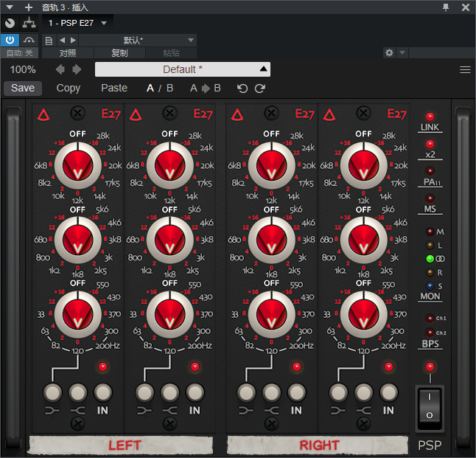Image resolution: width=476 pixels, height=458 pixels.
Task: Add a new insert with plus icon
Action: click(x=29, y=7)
